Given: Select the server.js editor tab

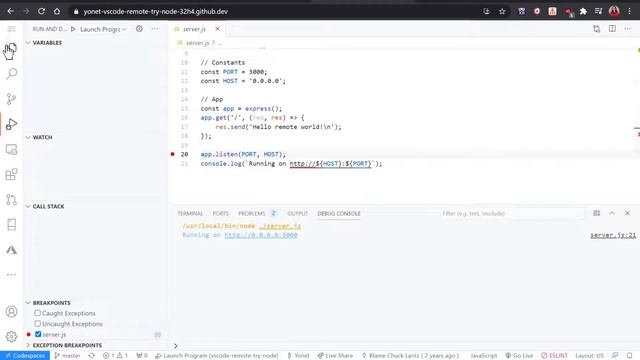Looking at the screenshot, I should click(194, 29).
